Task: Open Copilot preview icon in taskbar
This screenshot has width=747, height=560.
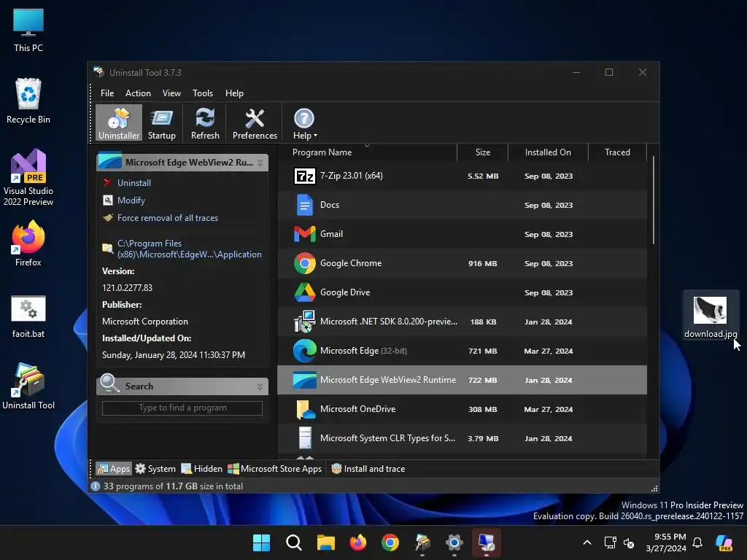Action: point(724,542)
